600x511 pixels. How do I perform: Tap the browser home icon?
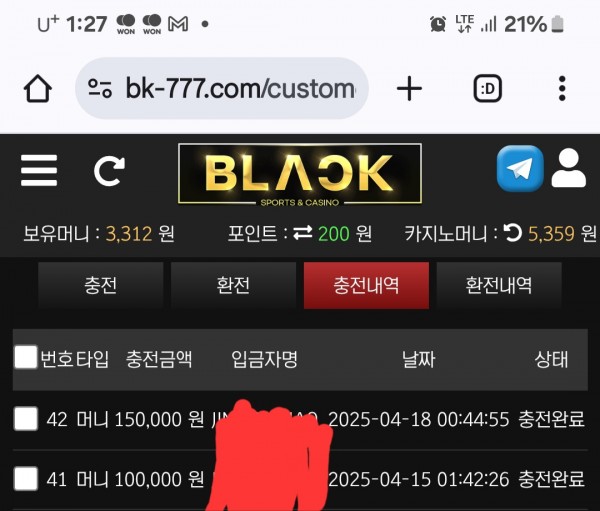pyautogui.click(x=38, y=88)
